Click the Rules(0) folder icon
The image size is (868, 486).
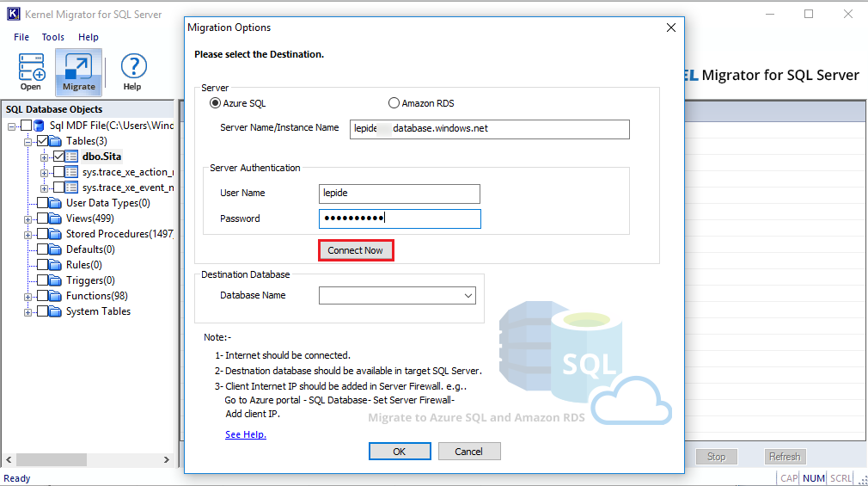(x=55, y=266)
